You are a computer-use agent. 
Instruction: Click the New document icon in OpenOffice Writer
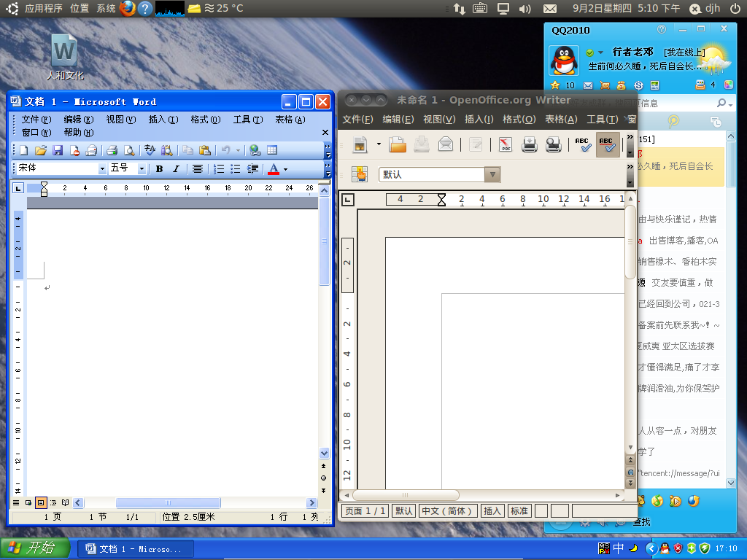pos(360,144)
